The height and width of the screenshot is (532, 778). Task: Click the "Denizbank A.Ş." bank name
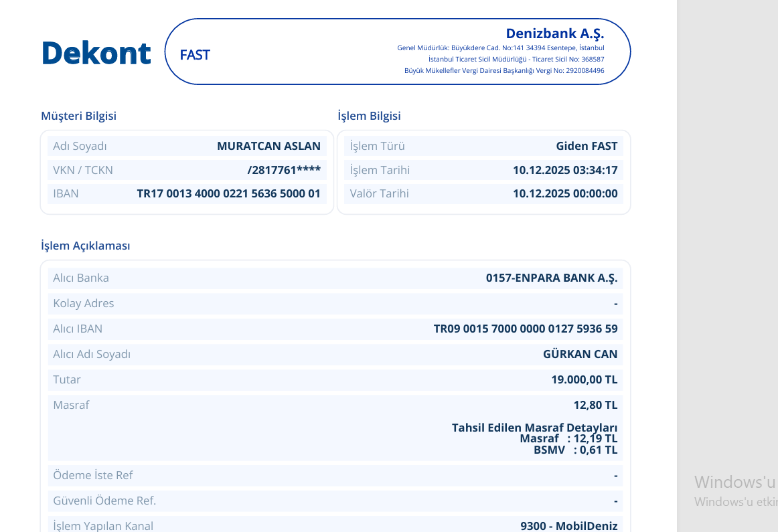pyautogui.click(x=555, y=33)
